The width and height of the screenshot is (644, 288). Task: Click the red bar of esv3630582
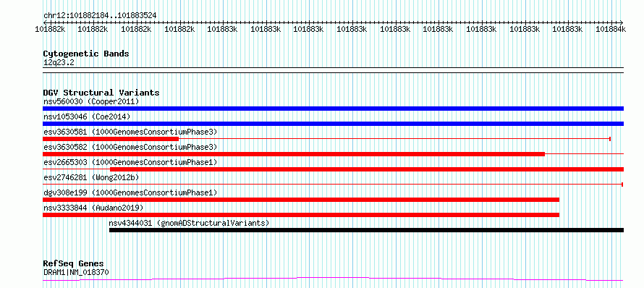pos(294,154)
